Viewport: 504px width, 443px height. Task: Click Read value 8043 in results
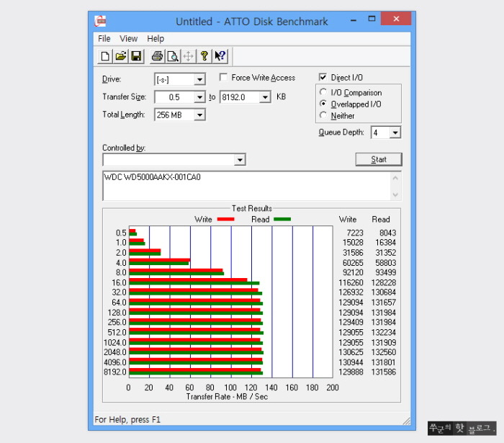click(x=387, y=233)
